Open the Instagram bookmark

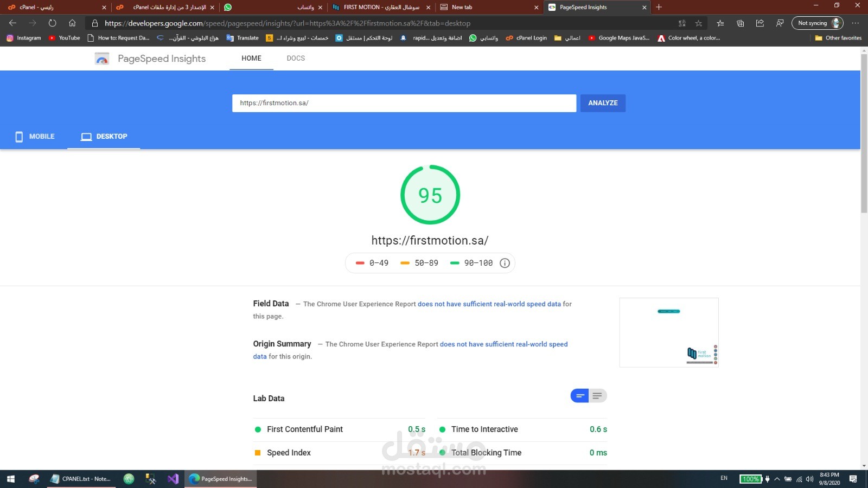[24, 38]
